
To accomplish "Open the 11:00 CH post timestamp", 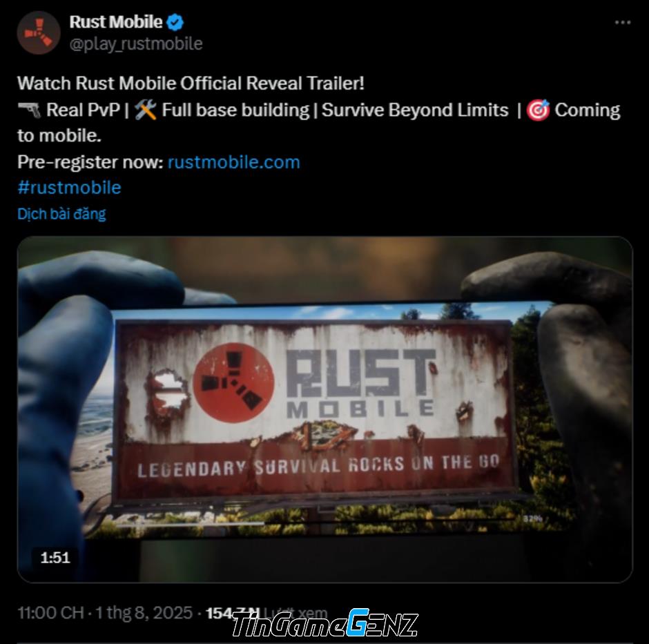I will click(50, 612).
